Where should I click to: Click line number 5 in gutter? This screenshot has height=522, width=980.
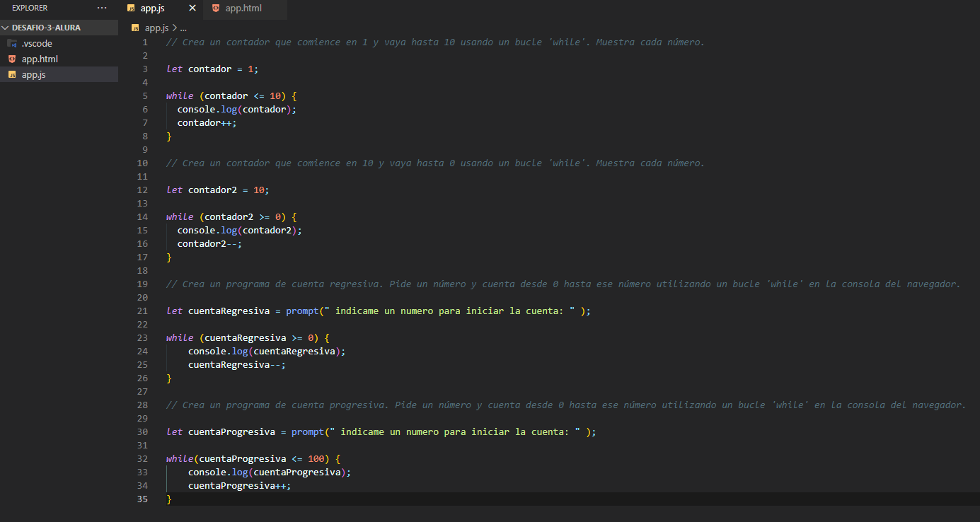point(145,96)
